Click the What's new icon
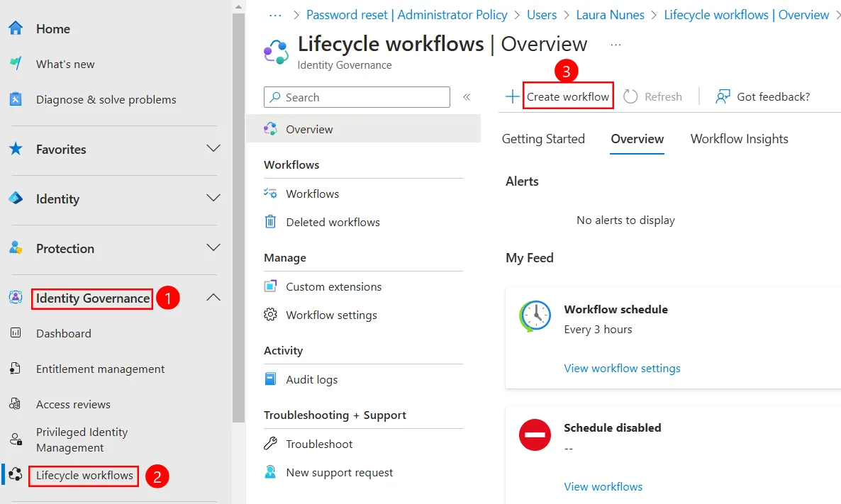The width and height of the screenshot is (841, 504). (x=16, y=64)
